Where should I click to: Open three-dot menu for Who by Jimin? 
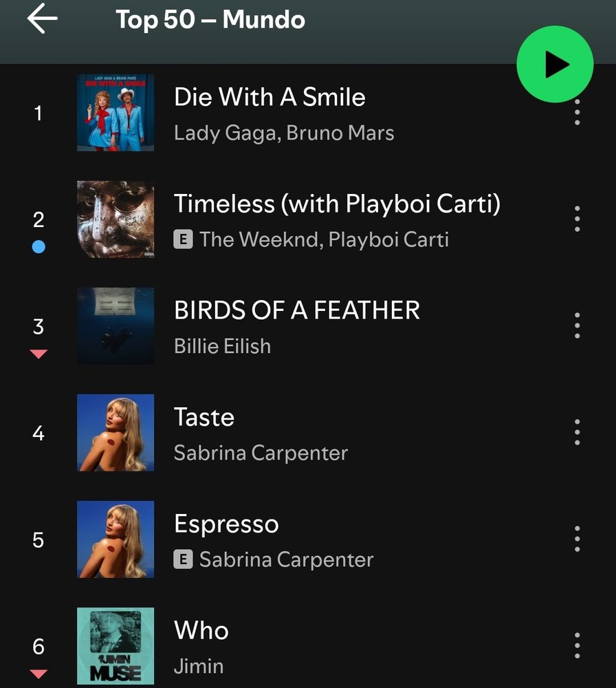coord(577,645)
